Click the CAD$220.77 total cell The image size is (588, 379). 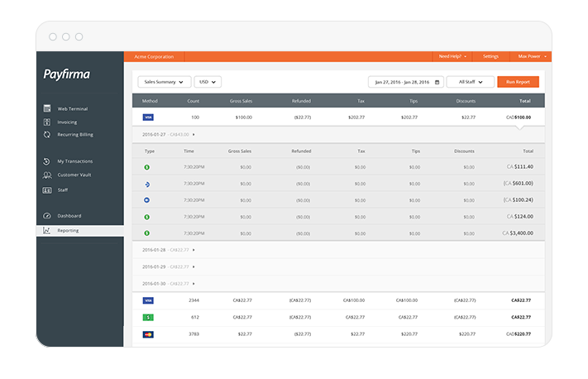click(519, 334)
